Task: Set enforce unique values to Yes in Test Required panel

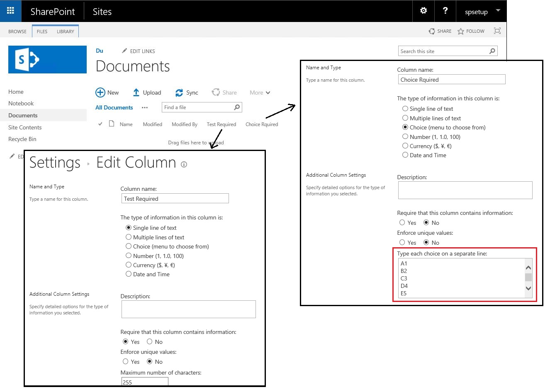Action: point(126,361)
